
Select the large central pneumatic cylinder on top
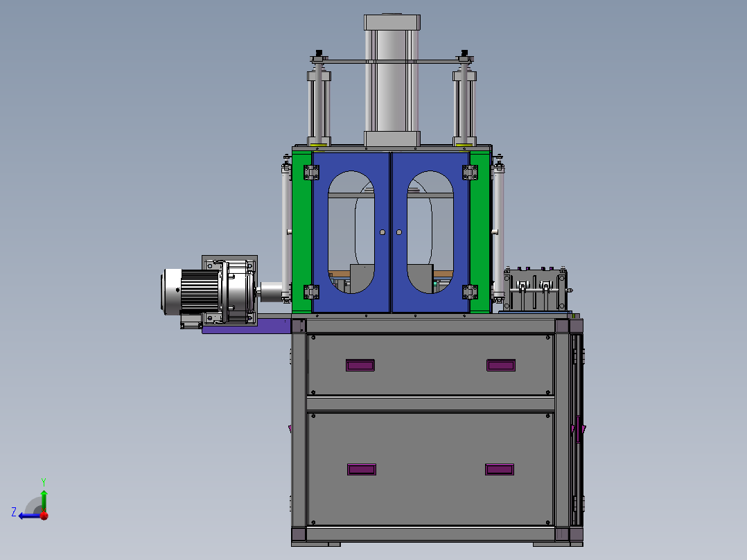[392, 80]
